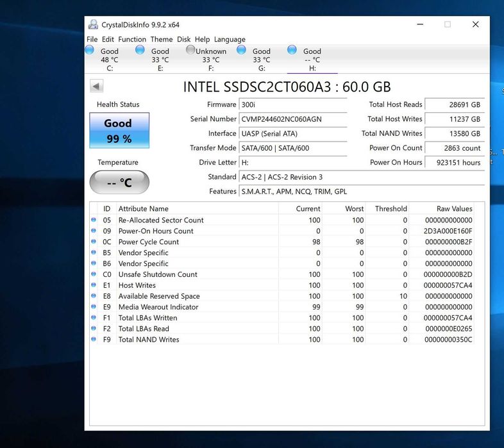Open the Edit menu
Viewport: 504px width, 448px height.
coord(108,39)
